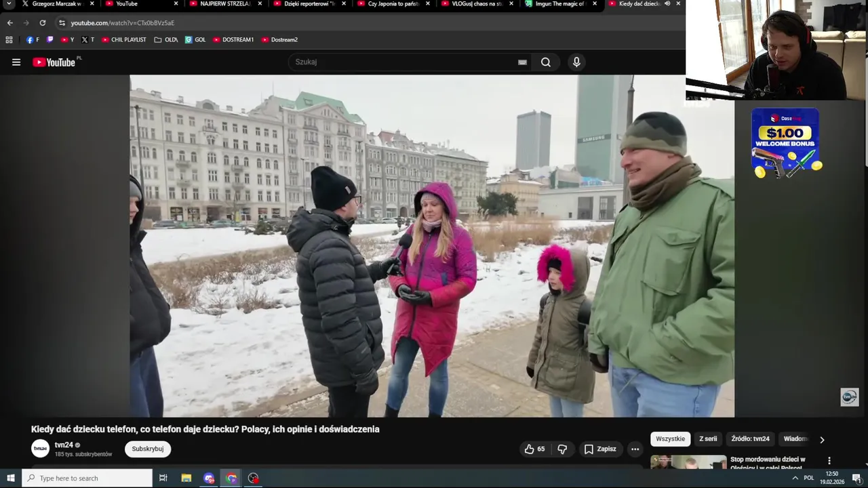Open the Stop mordowaniu dzieci video thumbnail
Screen dimensions: 868x488
coord(688,462)
